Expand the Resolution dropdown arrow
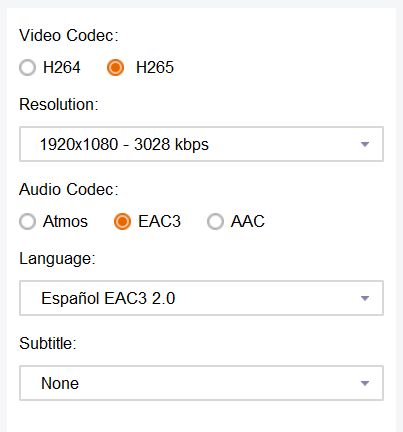Image resolution: width=403 pixels, height=432 pixels. coord(365,144)
